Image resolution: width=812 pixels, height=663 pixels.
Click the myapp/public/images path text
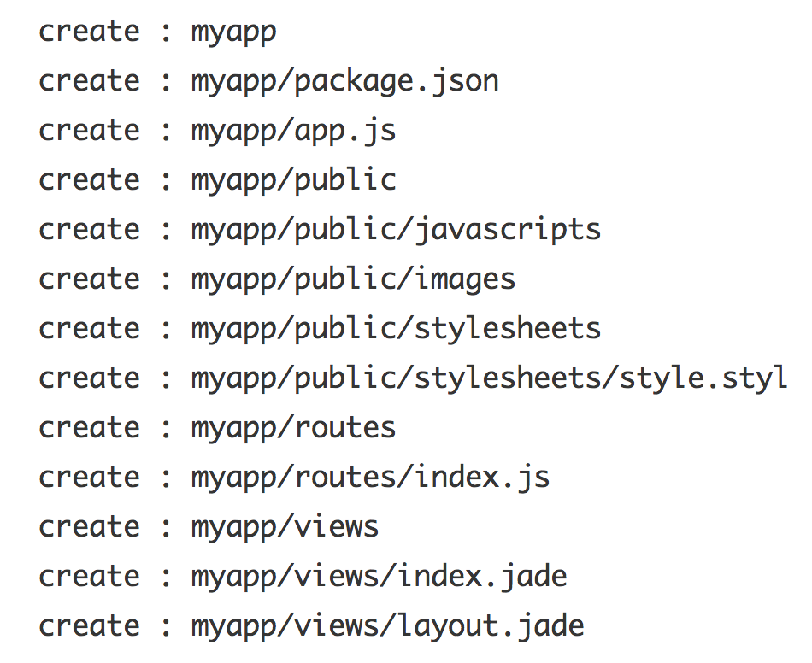[353, 280]
